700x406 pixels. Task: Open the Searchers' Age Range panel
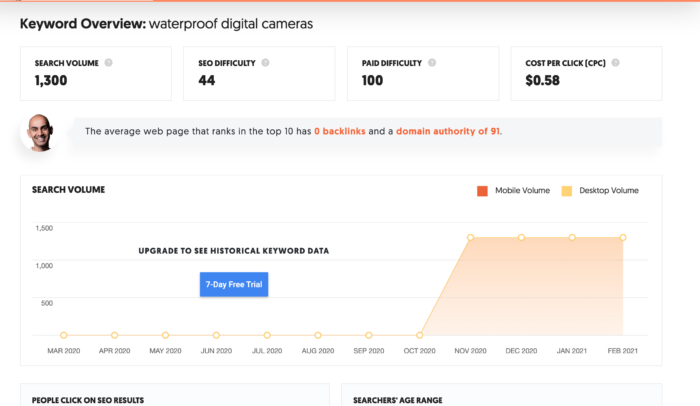tap(502, 395)
